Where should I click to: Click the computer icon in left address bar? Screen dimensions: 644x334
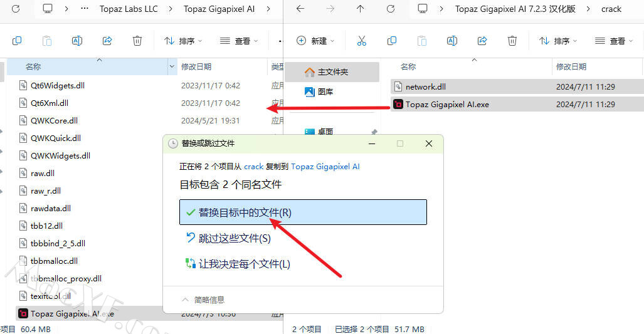point(48,9)
